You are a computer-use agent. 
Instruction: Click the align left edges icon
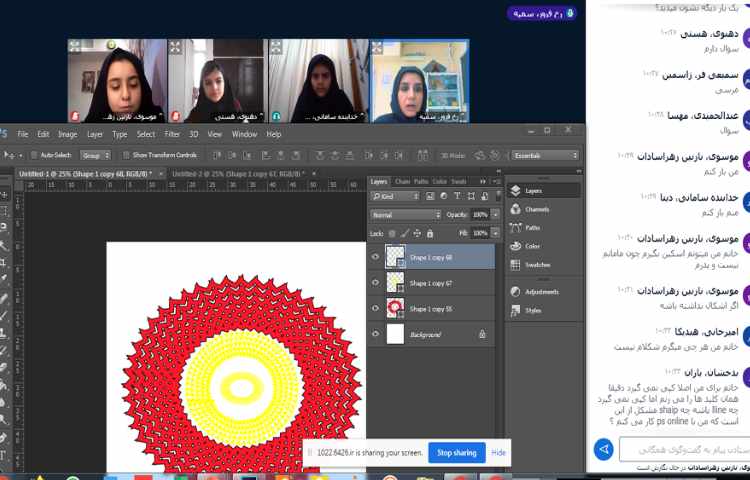click(x=266, y=155)
